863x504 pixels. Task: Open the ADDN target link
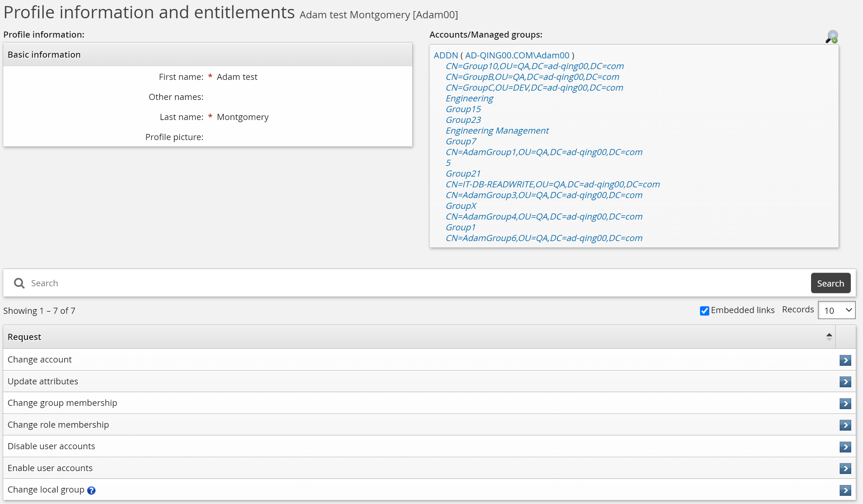(x=446, y=56)
